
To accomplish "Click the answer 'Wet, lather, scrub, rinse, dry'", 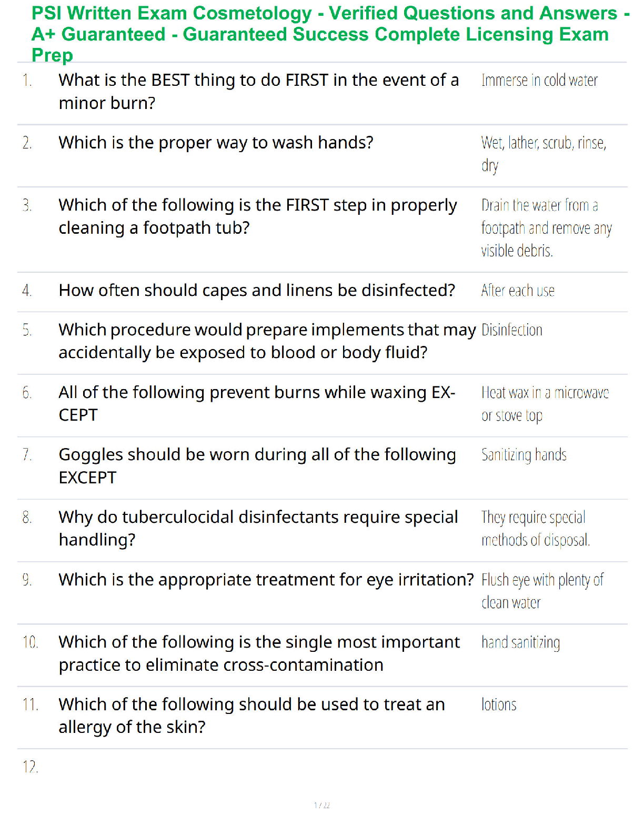I will 544,154.
